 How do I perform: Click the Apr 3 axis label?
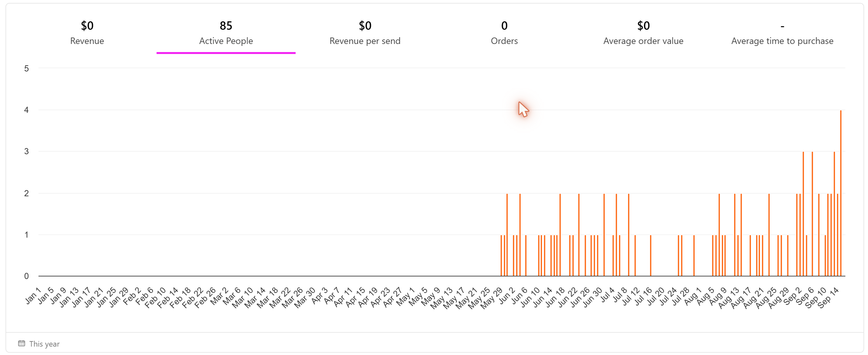point(319,296)
